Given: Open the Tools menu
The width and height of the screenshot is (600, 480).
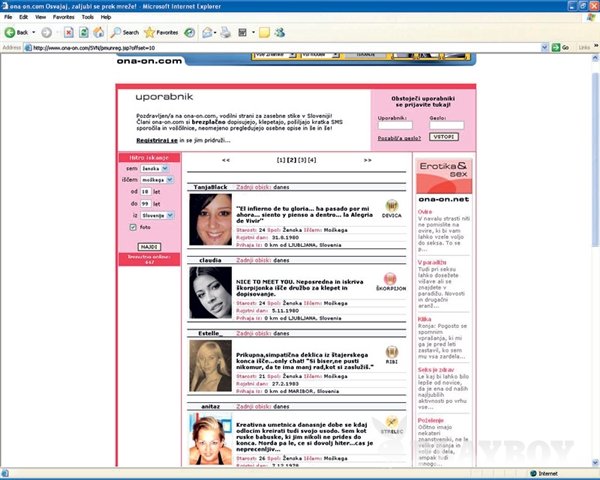Looking at the screenshot, I should click(x=88, y=17).
